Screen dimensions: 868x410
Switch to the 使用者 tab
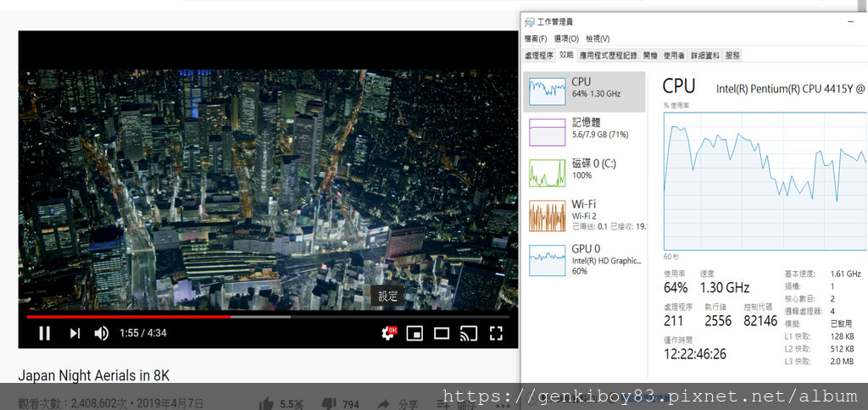[674, 55]
